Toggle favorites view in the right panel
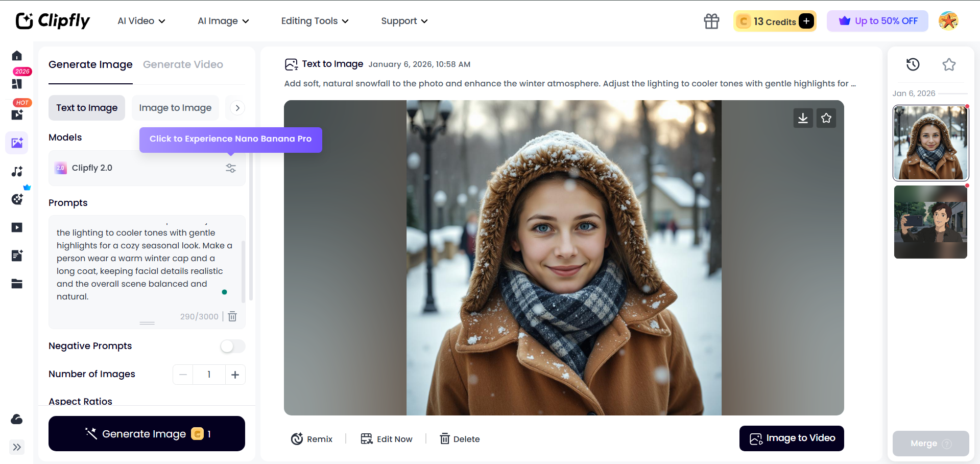The image size is (980, 464). 949,64
